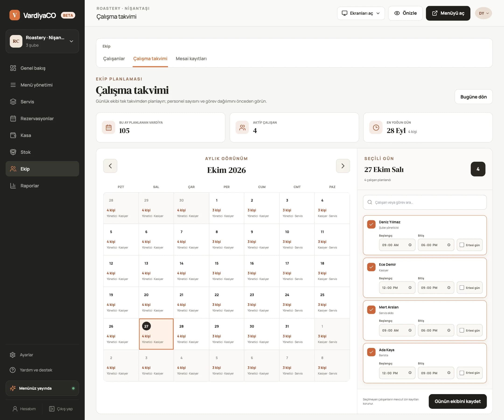Image resolution: width=504 pixels, height=420 pixels.
Task: Uncheck Ada Kaya employee checkbox
Action: pos(371,352)
